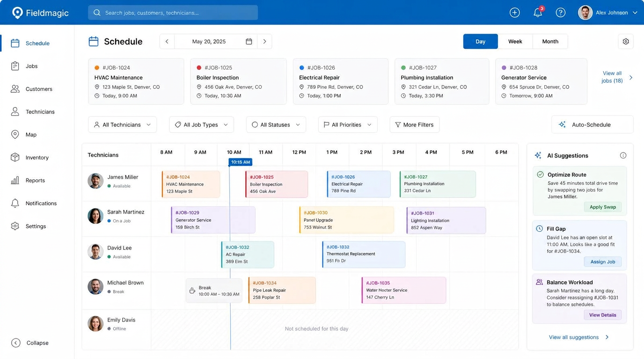This screenshot has height=359, width=644.
Task: Click the search jobs, customers, technicians field
Action: [x=173, y=13]
